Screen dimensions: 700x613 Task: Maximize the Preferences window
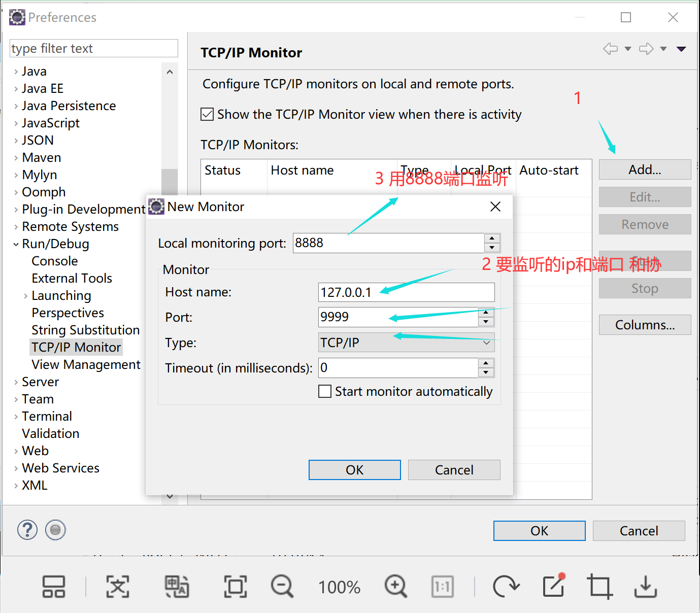pyautogui.click(x=626, y=17)
